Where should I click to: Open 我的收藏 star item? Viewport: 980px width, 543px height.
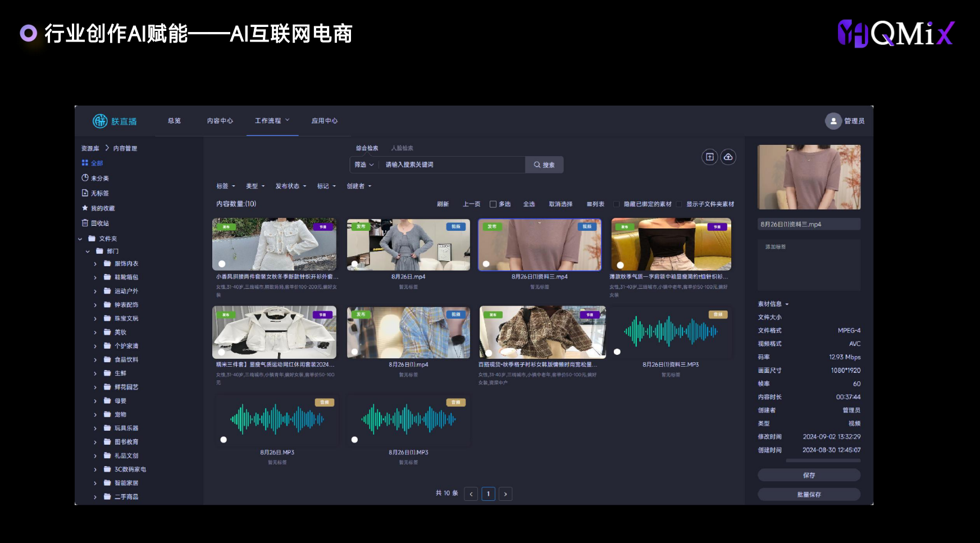click(98, 208)
